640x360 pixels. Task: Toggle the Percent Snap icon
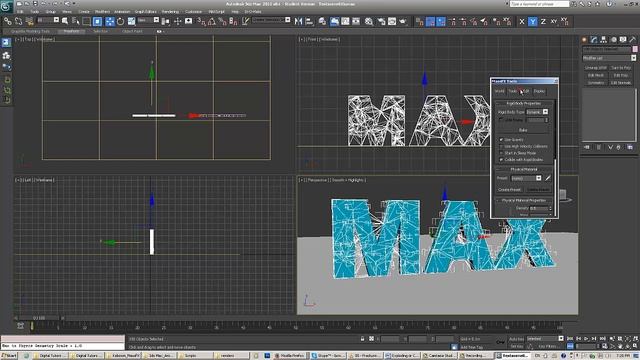click(222, 21)
